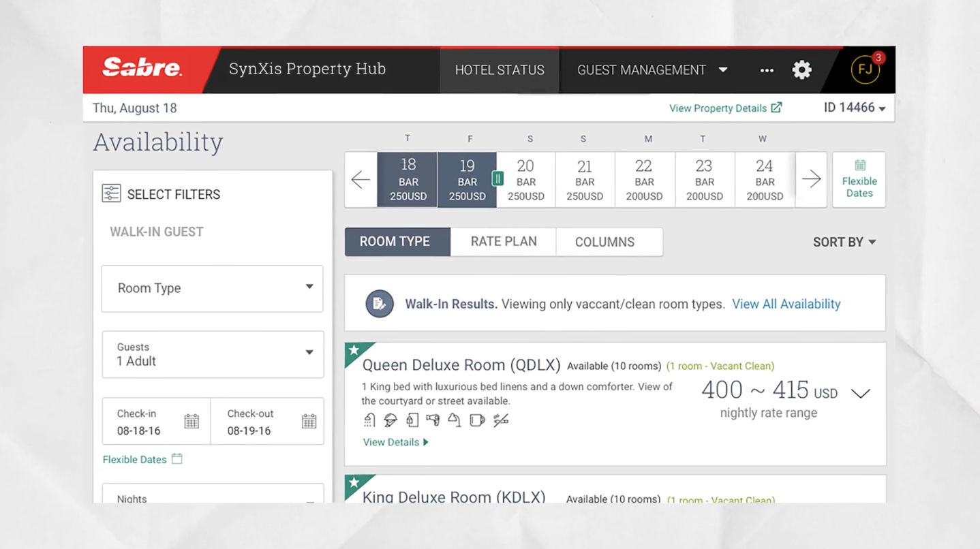Viewport: 980px width, 549px height.
Task: Click the King Deluxe Room (KDLX) title
Action: pyautogui.click(x=453, y=497)
